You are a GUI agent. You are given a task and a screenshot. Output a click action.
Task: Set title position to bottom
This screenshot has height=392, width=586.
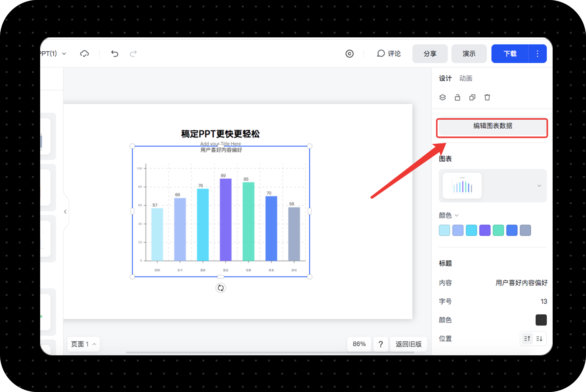click(539, 339)
